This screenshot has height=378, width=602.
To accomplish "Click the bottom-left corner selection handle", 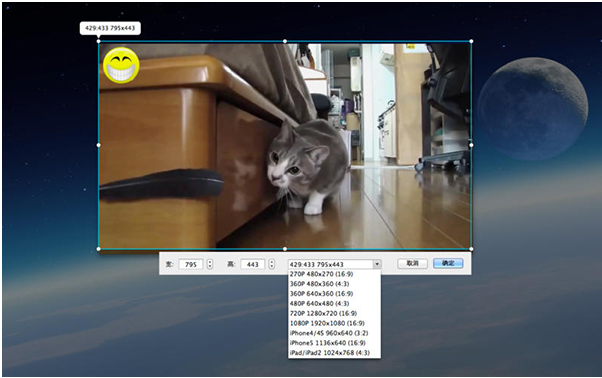I will coord(99,249).
